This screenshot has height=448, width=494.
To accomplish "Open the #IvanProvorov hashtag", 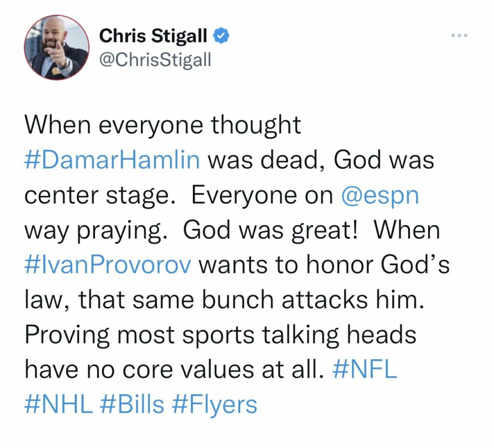I will (108, 265).
